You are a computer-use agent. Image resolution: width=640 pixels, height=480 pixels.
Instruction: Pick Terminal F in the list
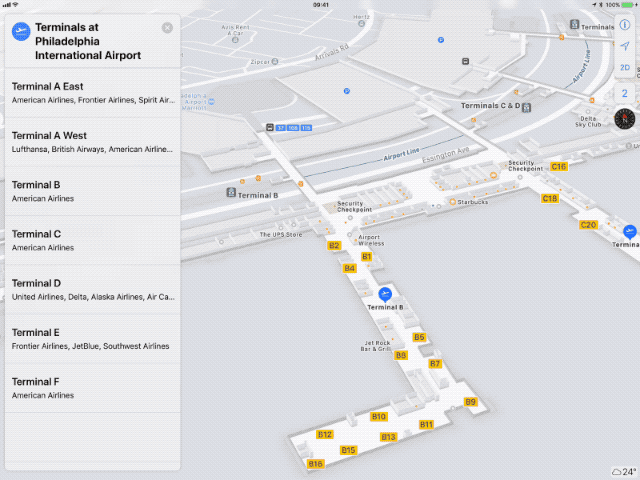coord(93,388)
